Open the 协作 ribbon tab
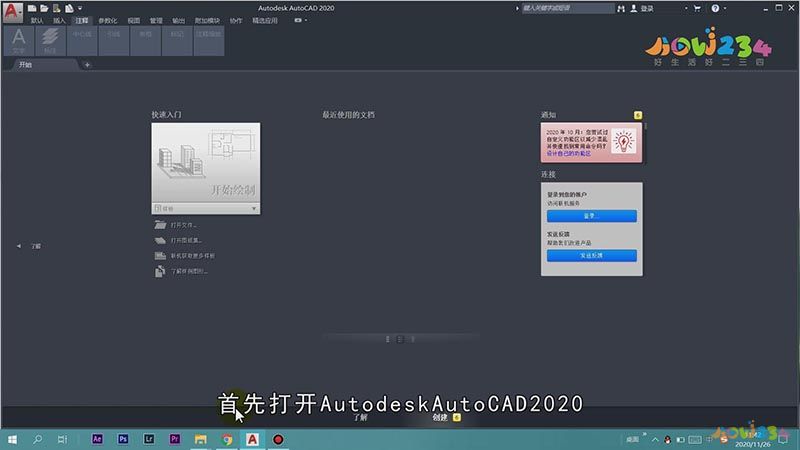The width and height of the screenshot is (800, 450). point(236,20)
